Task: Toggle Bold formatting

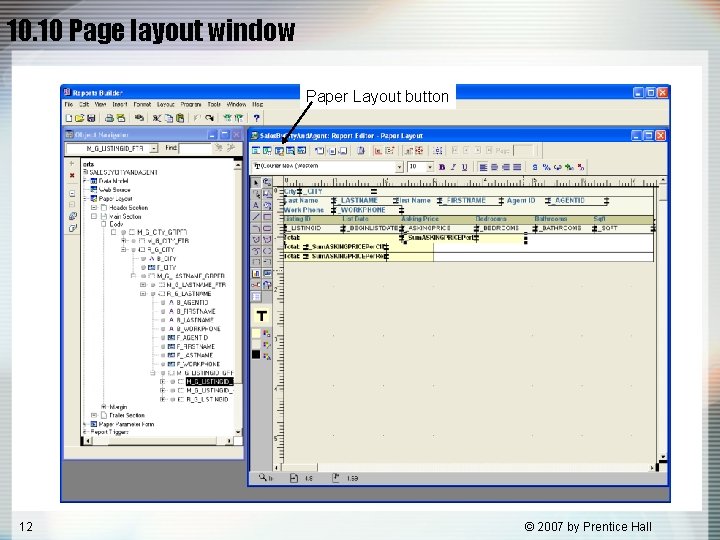Action: click(442, 167)
